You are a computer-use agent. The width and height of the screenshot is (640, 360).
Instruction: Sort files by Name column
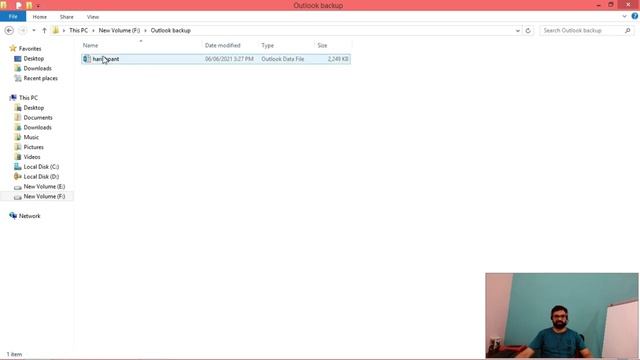[x=91, y=45]
